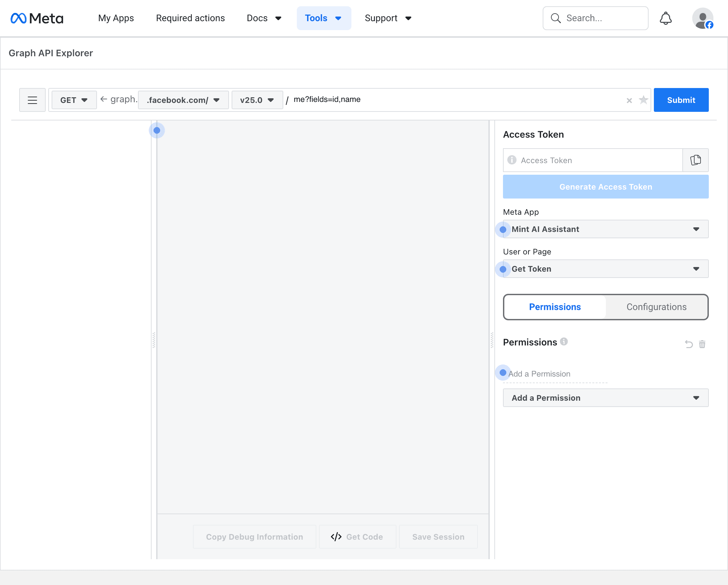Viewport: 728px width, 585px height.
Task: Open the notifications bell
Action: 665,18
